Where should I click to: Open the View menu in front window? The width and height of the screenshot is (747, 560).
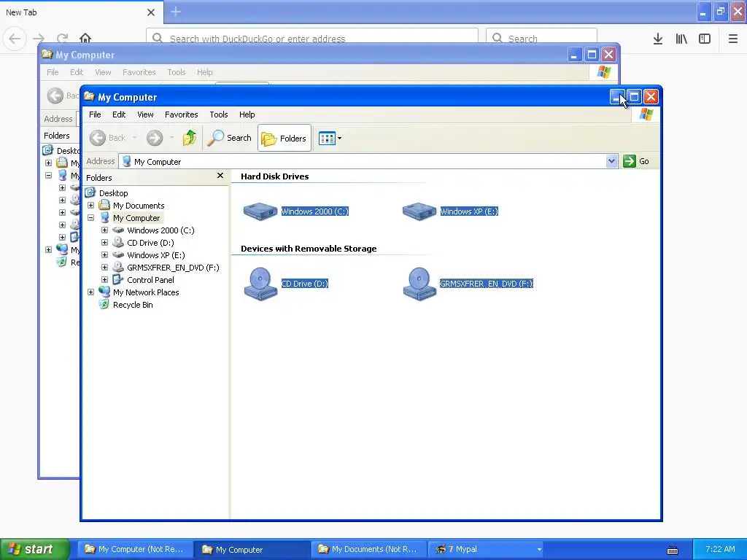point(145,114)
